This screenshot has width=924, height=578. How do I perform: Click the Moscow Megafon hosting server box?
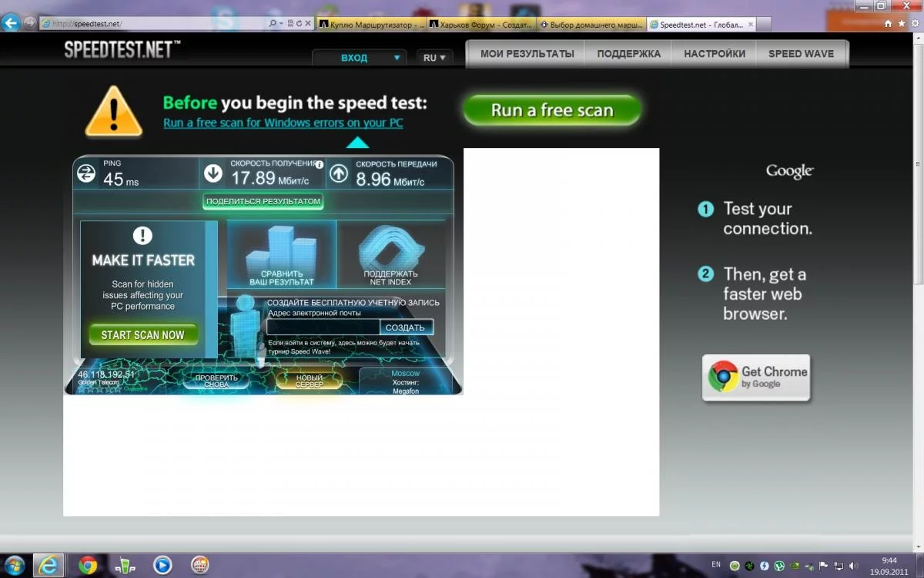click(x=405, y=382)
